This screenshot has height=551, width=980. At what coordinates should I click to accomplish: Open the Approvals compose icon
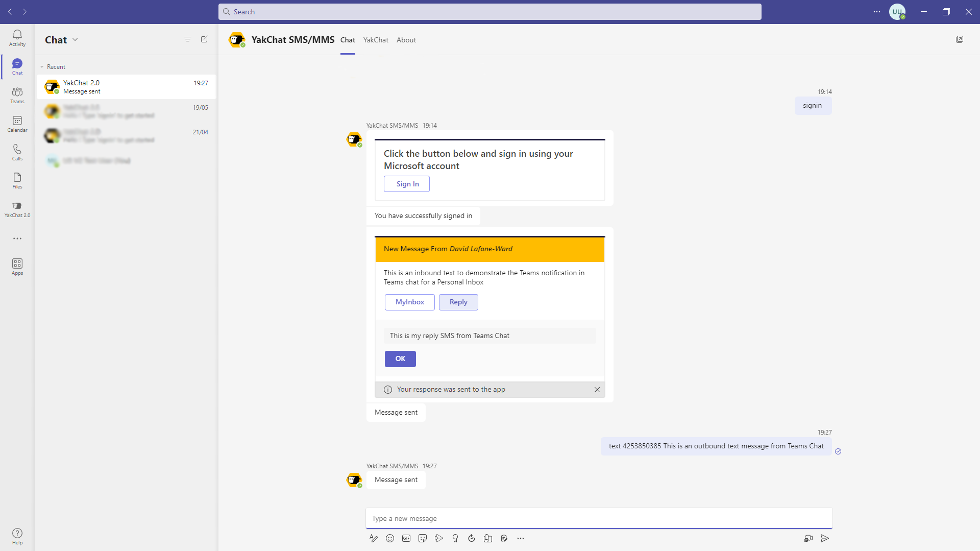point(488,538)
